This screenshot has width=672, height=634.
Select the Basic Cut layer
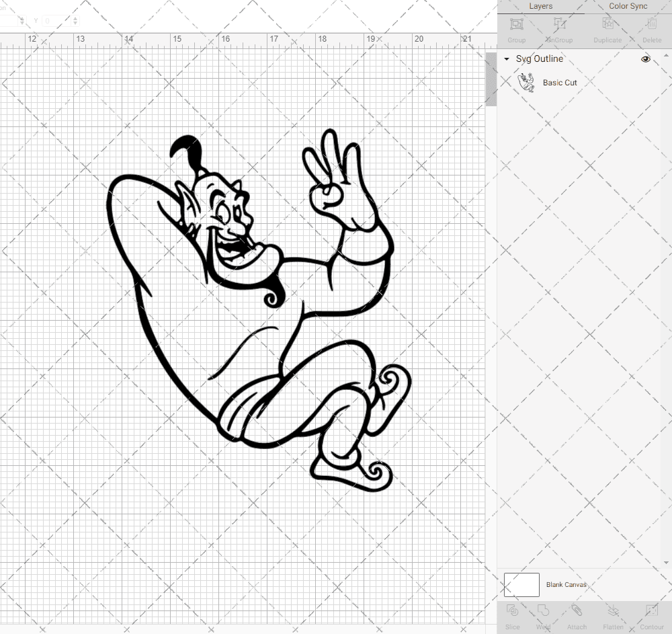[560, 82]
